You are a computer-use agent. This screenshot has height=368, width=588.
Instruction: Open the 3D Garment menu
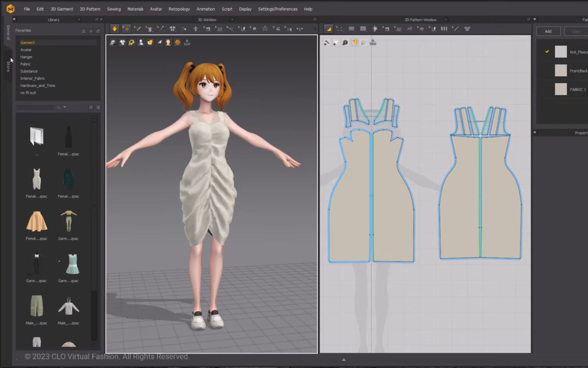coord(62,9)
